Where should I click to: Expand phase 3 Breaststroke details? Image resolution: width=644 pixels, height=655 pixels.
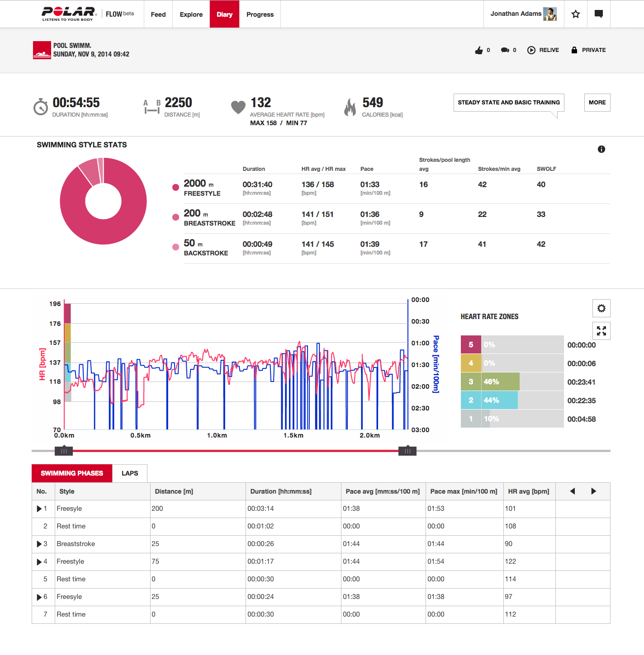pyautogui.click(x=40, y=544)
